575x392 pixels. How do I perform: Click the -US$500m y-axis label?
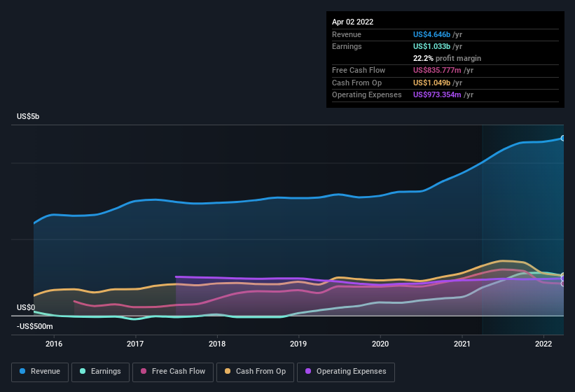pos(35,326)
